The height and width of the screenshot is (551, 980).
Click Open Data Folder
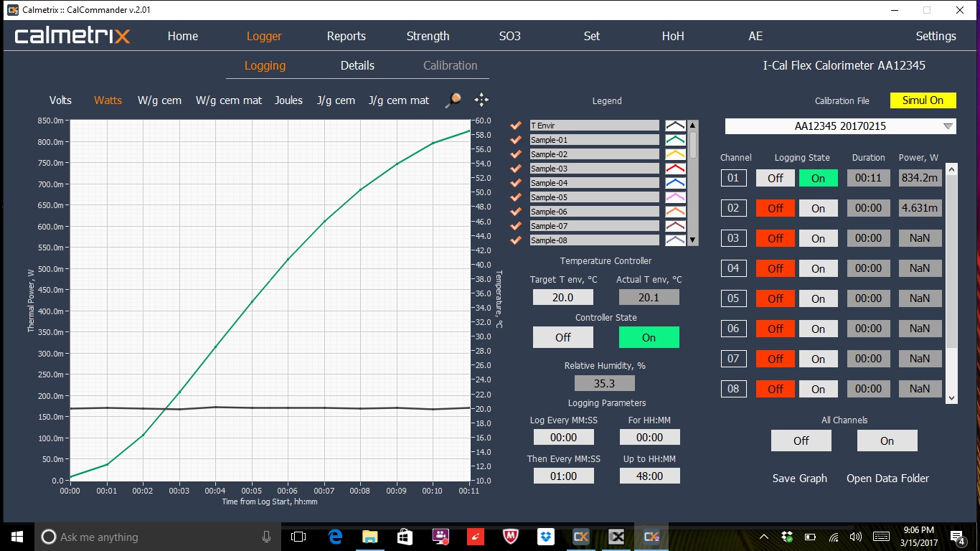coord(887,479)
